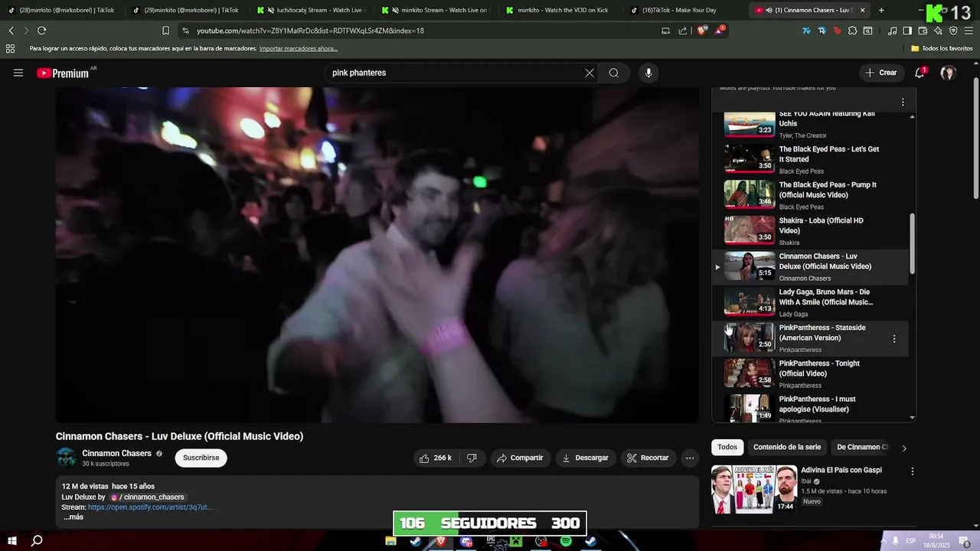Open the Brave Shields lion icon
Viewport: 980px width, 551px height.
coord(702,31)
